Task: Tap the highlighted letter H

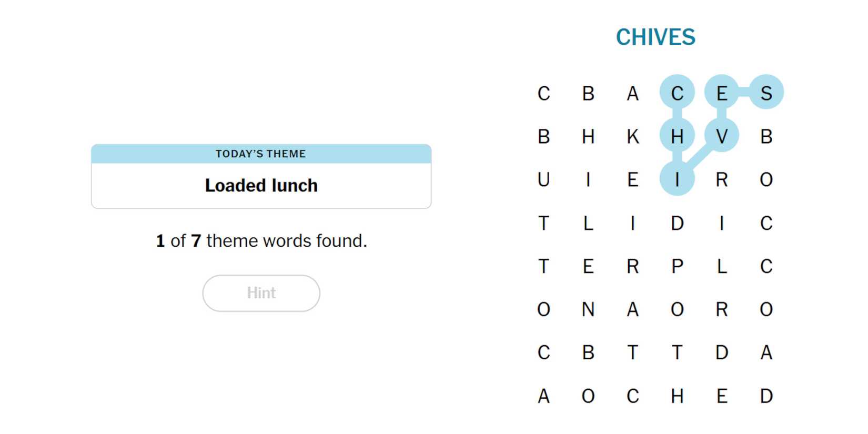Action: 677,137
